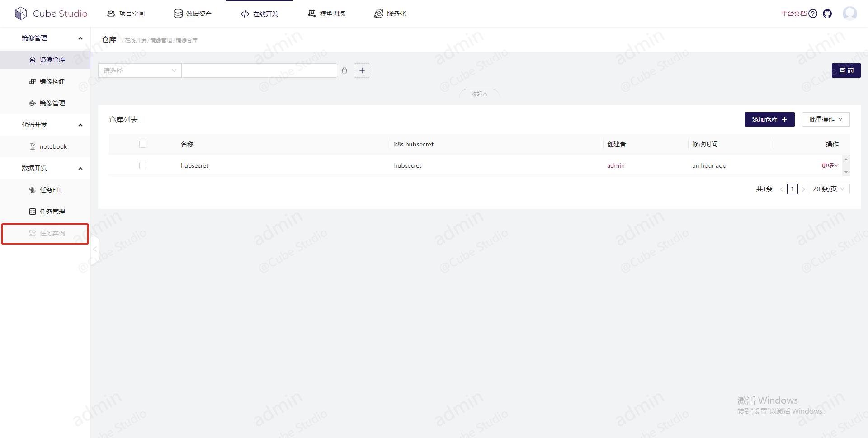Add a filter condition with plus button

(362, 71)
